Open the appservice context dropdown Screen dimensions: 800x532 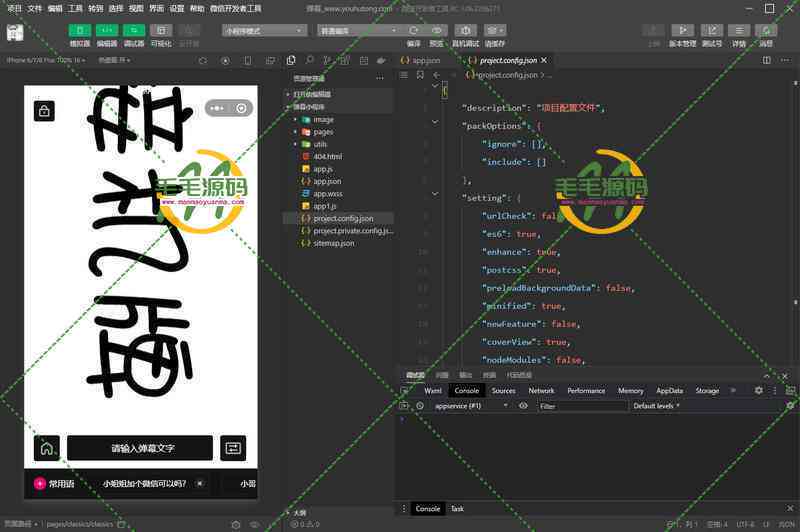470,406
